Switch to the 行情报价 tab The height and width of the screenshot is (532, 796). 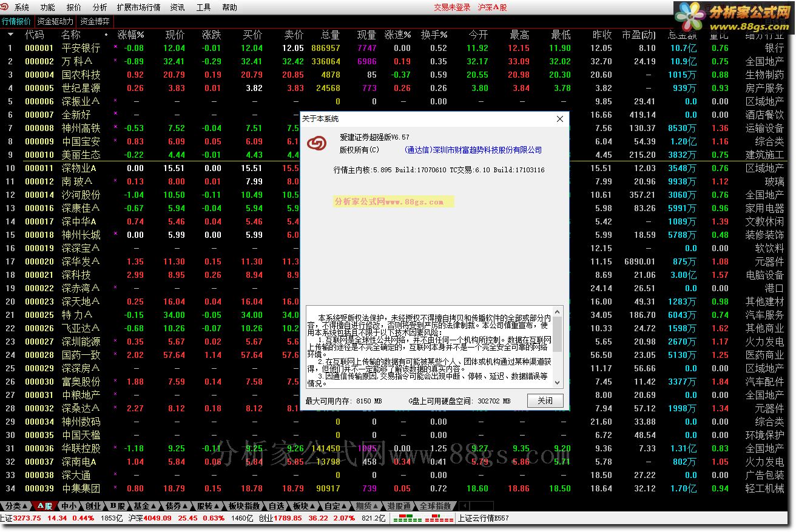click(16, 21)
